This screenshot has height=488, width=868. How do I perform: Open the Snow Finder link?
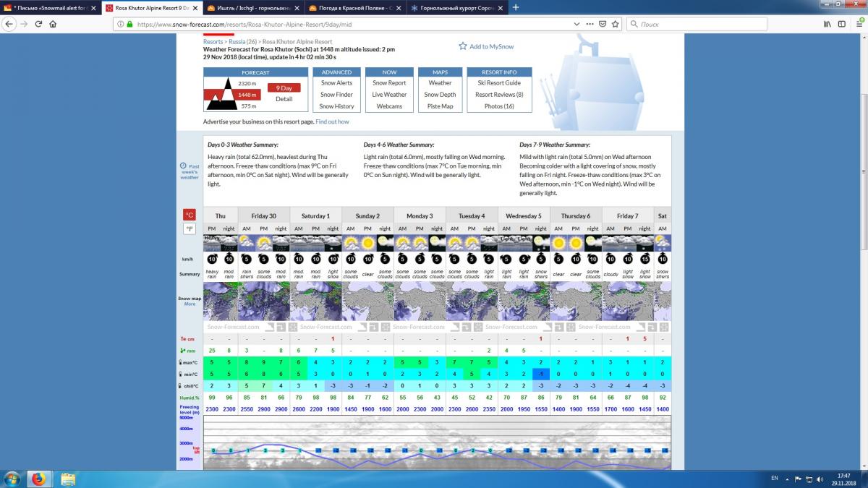point(336,95)
